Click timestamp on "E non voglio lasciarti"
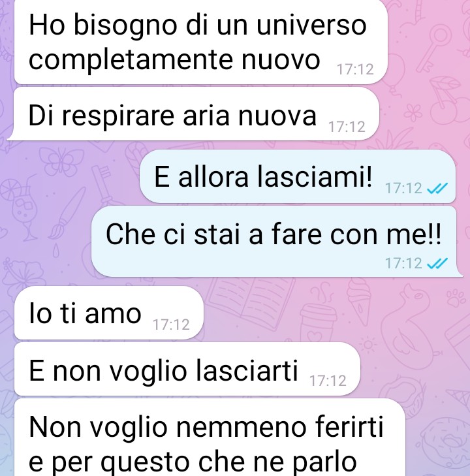470x476 pixels. tap(328, 381)
